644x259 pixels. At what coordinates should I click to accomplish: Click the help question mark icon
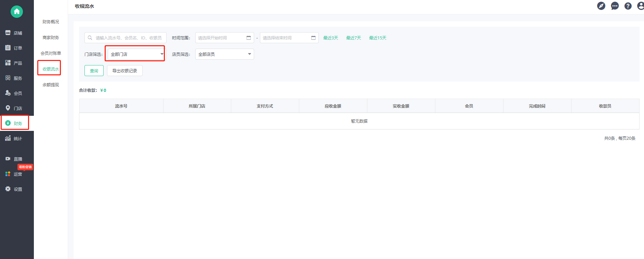click(x=628, y=6)
